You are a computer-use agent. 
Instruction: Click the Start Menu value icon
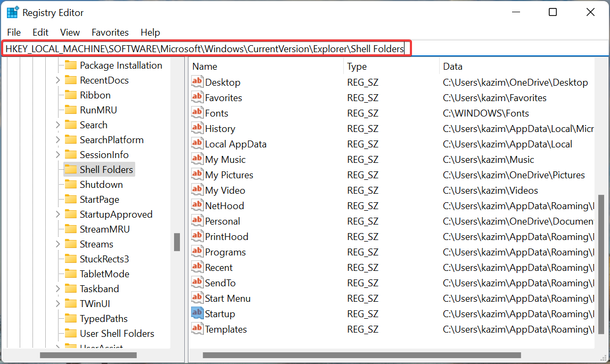coord(197,298)
